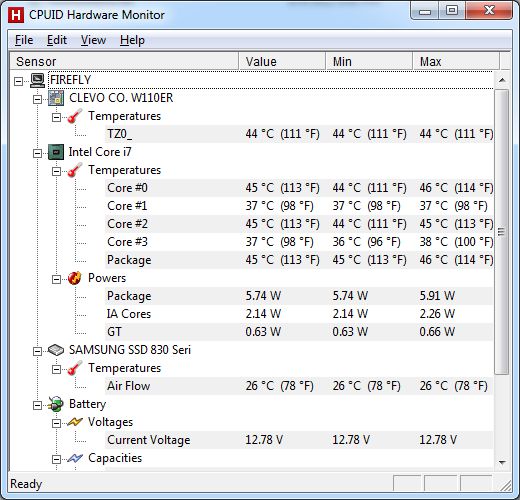Select the Core #3 row
Screen dimensions: 520x500
(299, 242)
